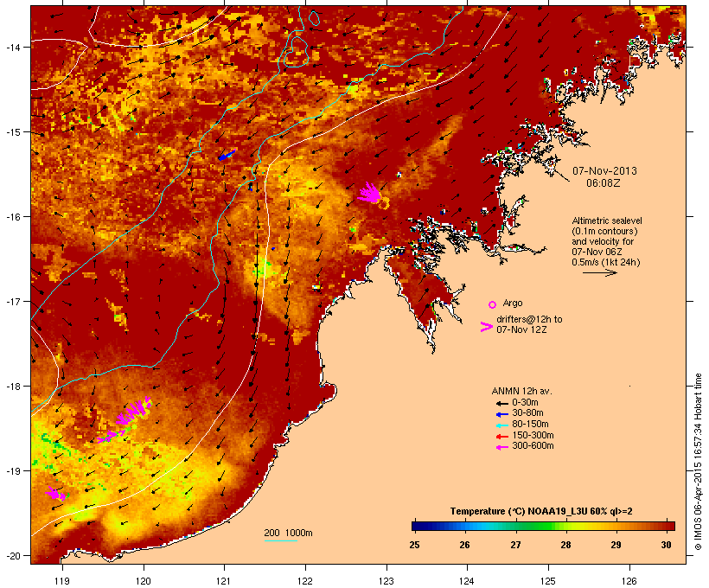Click the longitude axis label 122
709x588 pixels.
point(305,581)
